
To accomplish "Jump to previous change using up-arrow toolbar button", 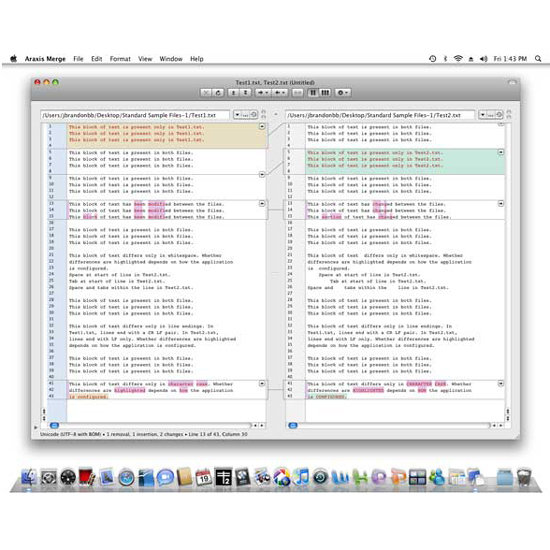I will click(234, 93).
